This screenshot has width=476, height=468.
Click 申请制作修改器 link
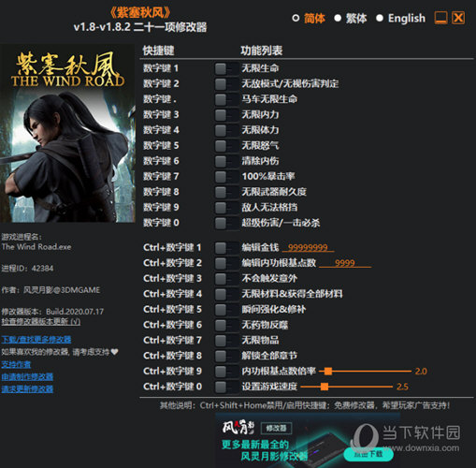point(27,377)
